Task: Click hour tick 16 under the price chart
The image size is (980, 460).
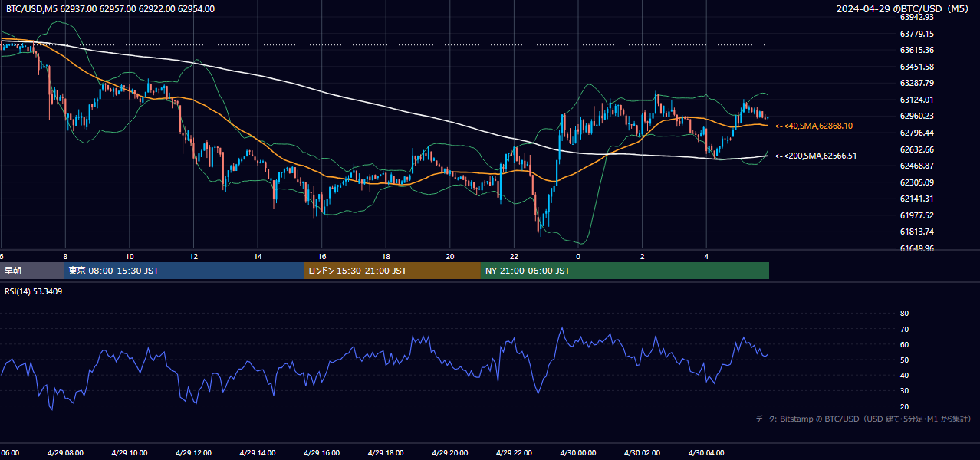Action: click(x=322, y=256)
